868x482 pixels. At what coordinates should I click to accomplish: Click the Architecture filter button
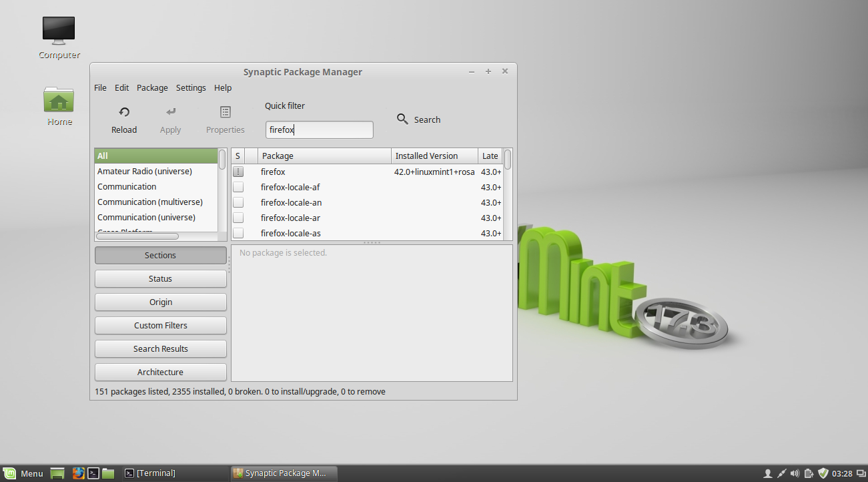(161, 372)
